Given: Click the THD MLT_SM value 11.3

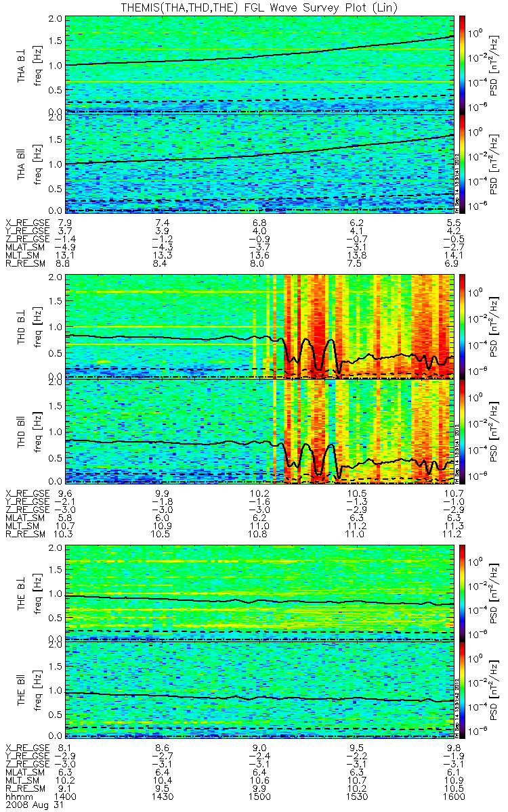Looking at the screenshot, I should tap(454, 526).
